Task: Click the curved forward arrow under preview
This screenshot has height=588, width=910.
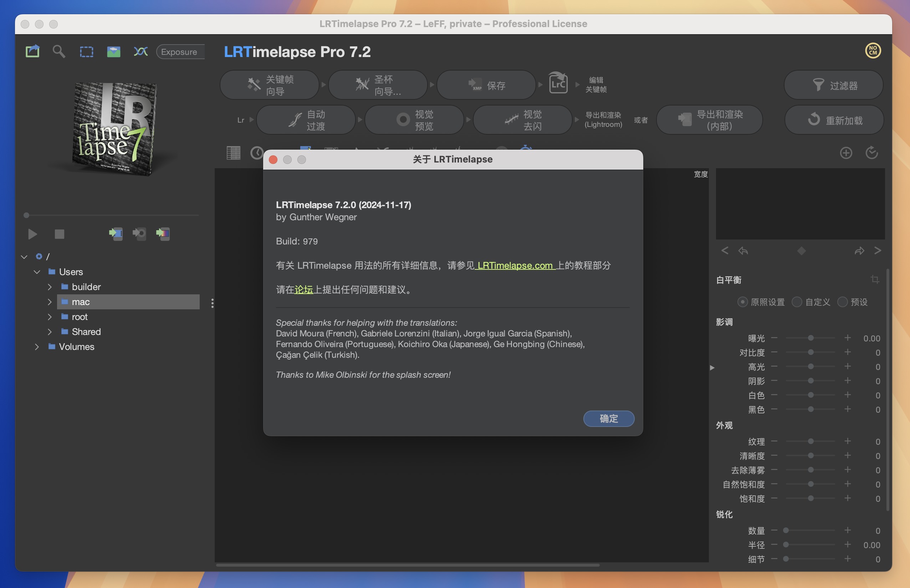Action: click(x=859, y=251)
